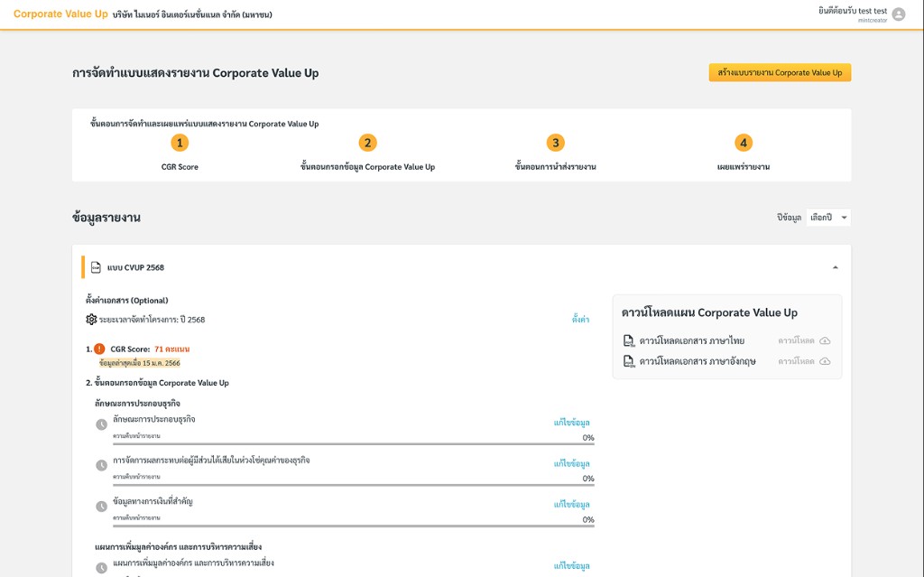Click the CVUP document file icon
Viewport: 924px width, 577px height.
pos(96,267)
